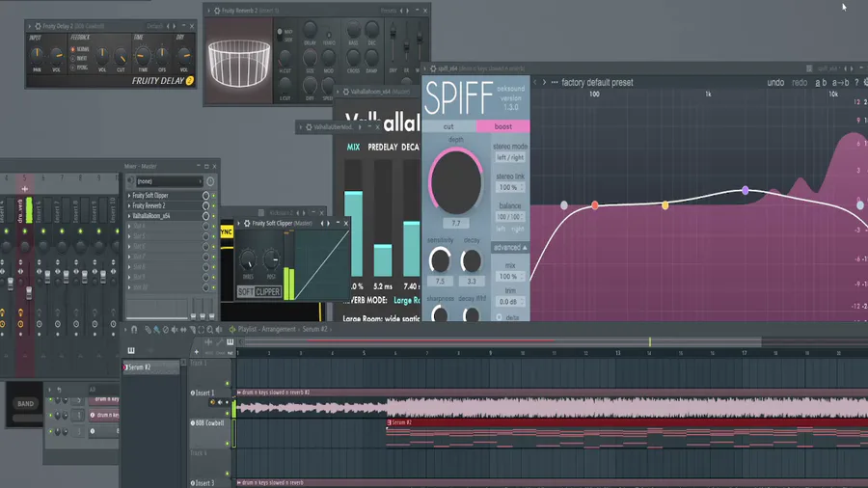The image size is (868, 488).
Task: Click redo in SPIFF
Action: (800, 82)
